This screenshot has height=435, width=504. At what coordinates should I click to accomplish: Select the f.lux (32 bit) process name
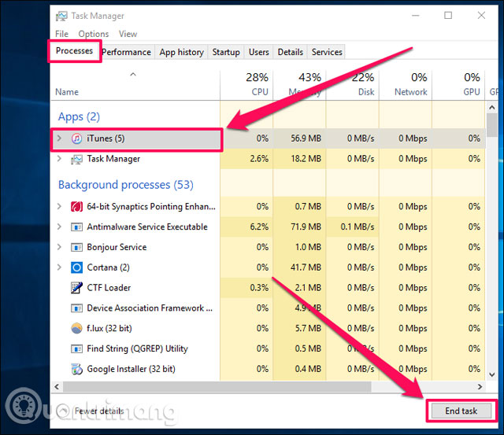[x=109, y=329]
